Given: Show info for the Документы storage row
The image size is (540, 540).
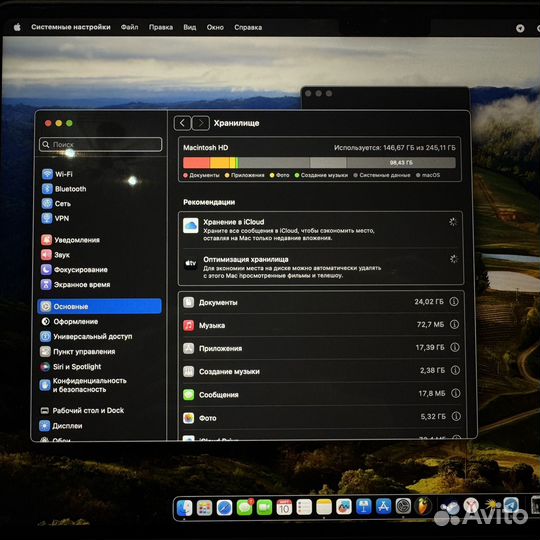Looking at the screenshot, I should [454, 302].
